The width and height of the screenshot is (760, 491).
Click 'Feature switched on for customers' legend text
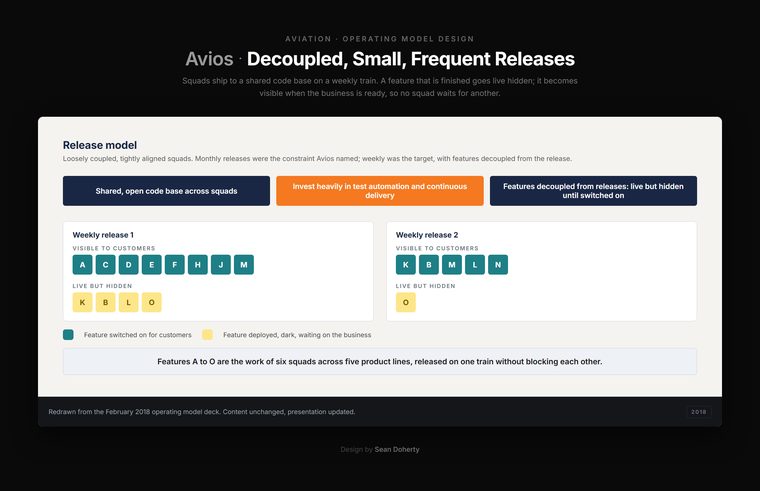138,335
